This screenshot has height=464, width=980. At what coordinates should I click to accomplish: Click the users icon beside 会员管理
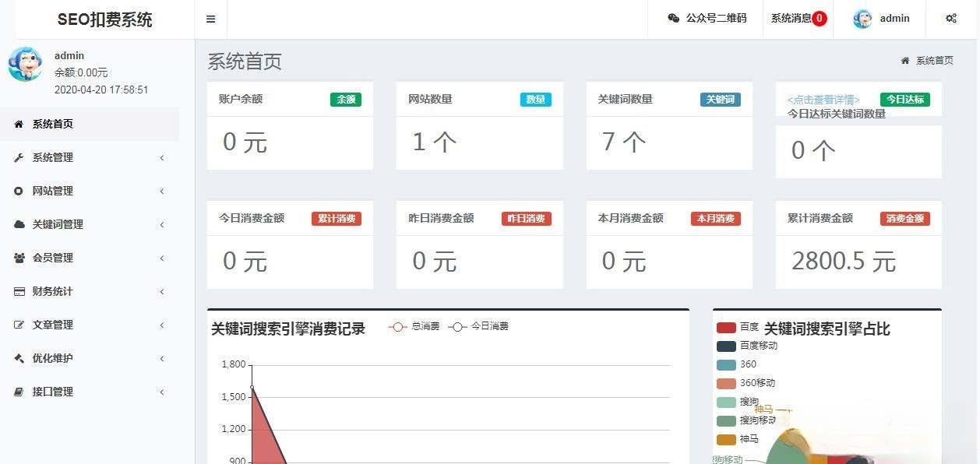[x=17, y=258]
